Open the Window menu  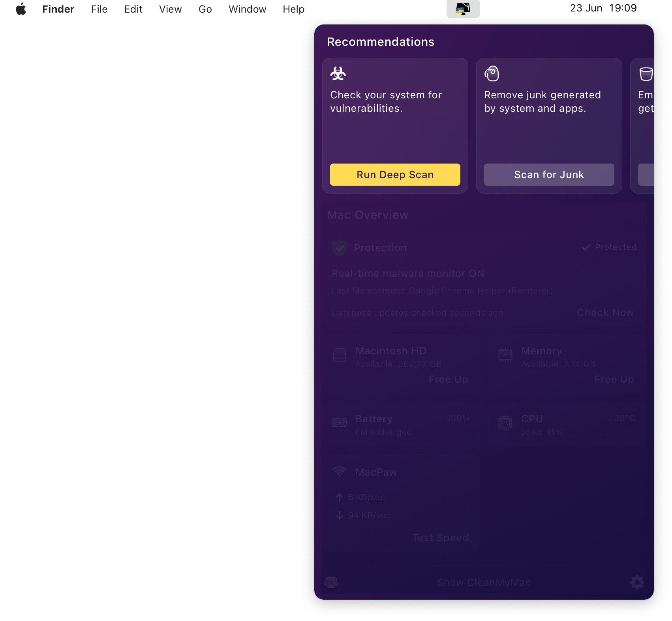click(248, 9)
